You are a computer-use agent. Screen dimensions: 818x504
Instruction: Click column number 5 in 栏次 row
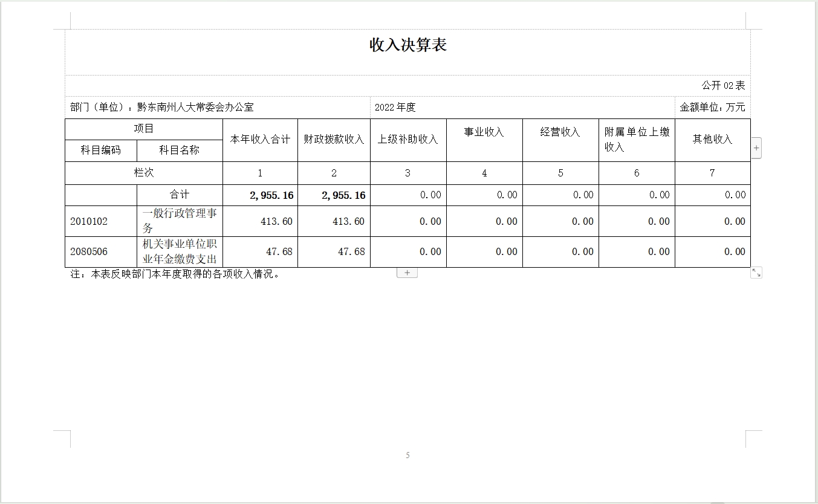point(560,173)
